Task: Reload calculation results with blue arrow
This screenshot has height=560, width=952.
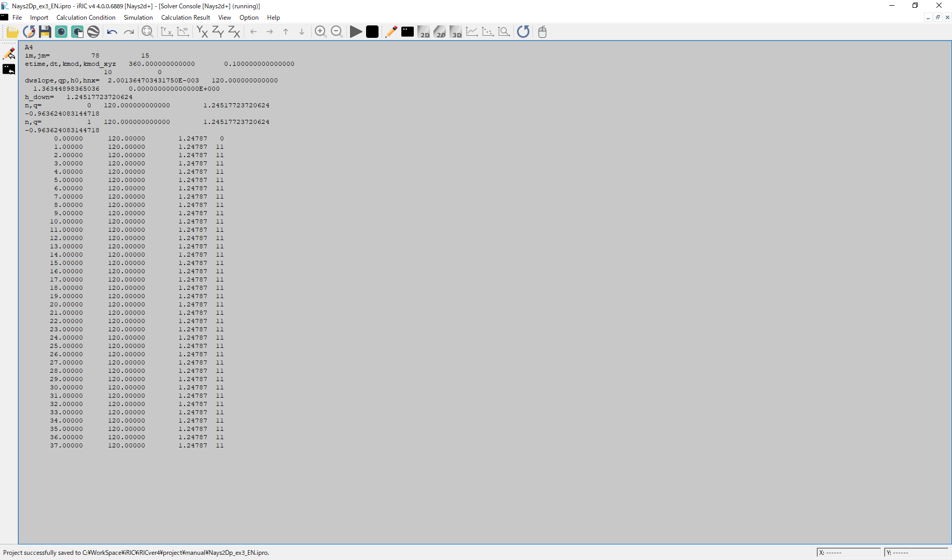Action: [x=523, y=32]
